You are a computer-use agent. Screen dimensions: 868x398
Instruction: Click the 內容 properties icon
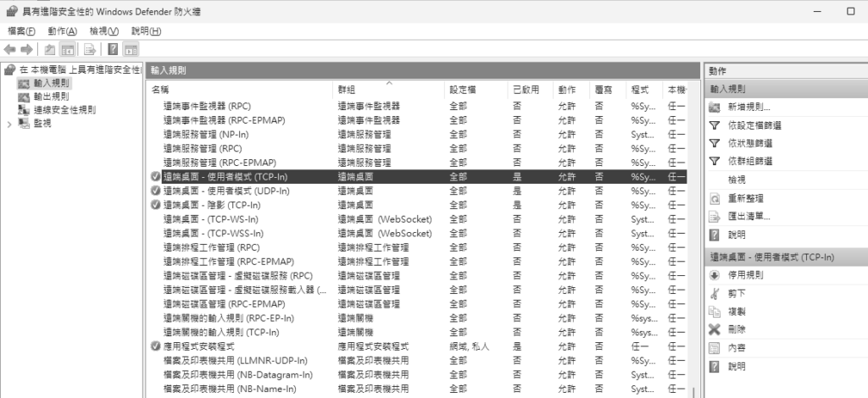point(714,348)
